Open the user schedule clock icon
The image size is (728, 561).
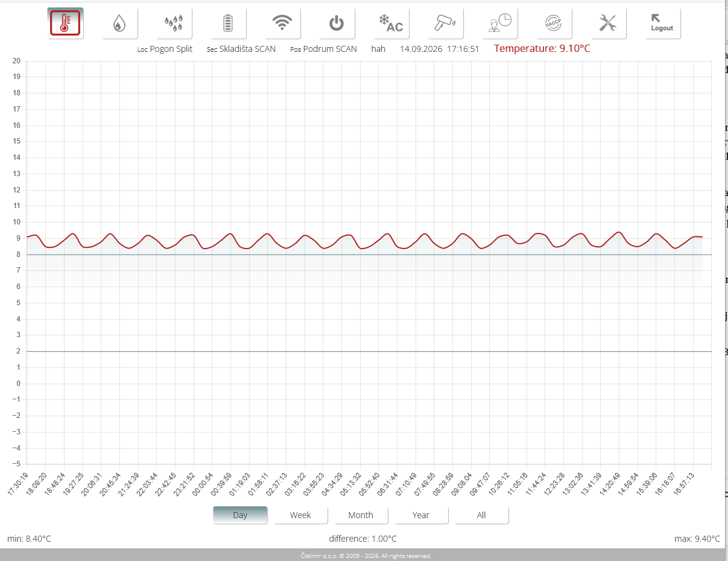pos(500,24)
